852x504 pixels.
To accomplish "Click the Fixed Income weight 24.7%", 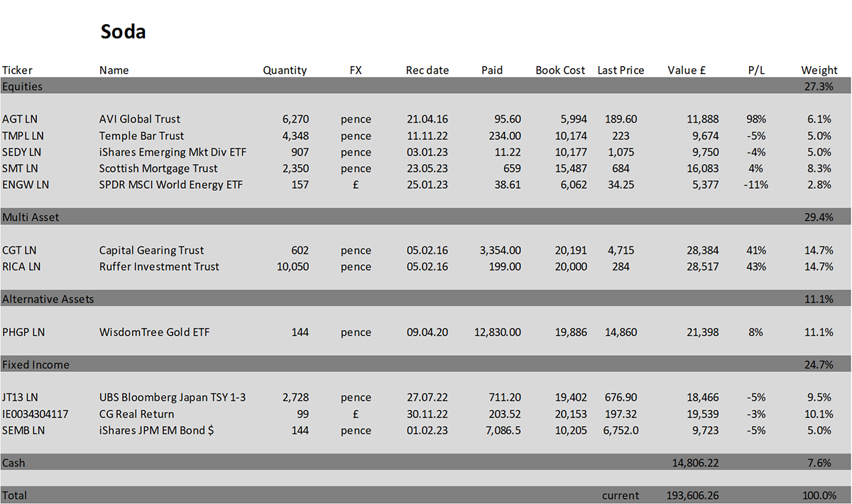I will [819, 364].
